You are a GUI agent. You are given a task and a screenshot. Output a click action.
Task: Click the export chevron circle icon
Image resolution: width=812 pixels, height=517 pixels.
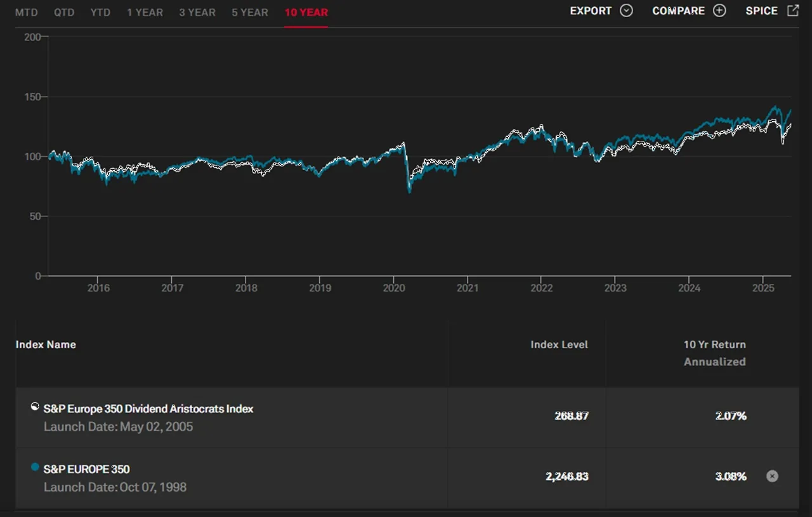point(627,11)
